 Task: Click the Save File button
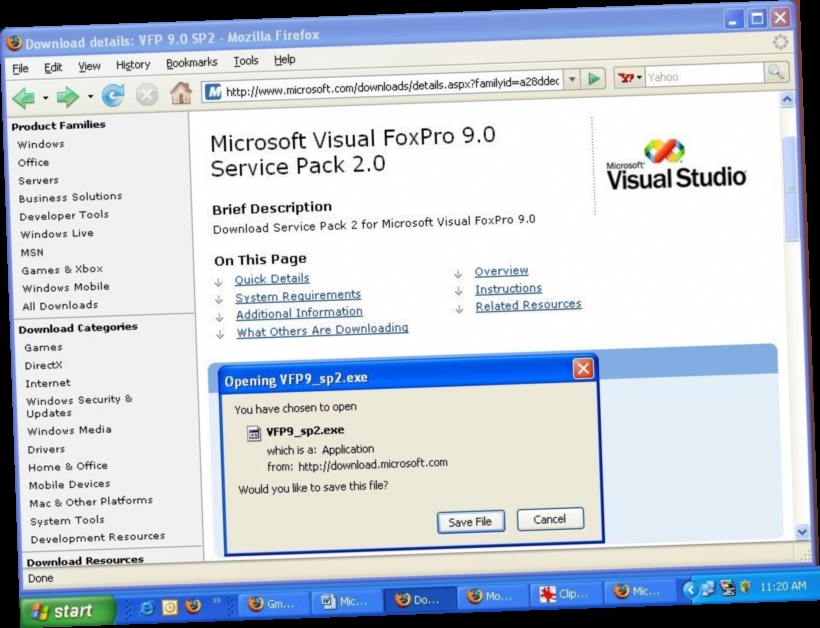pos(471,522)
